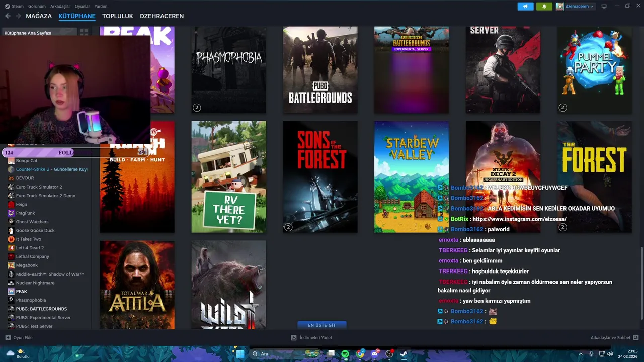Select FragPunk in the game list
Screen dimensions: 644x362
25,213
